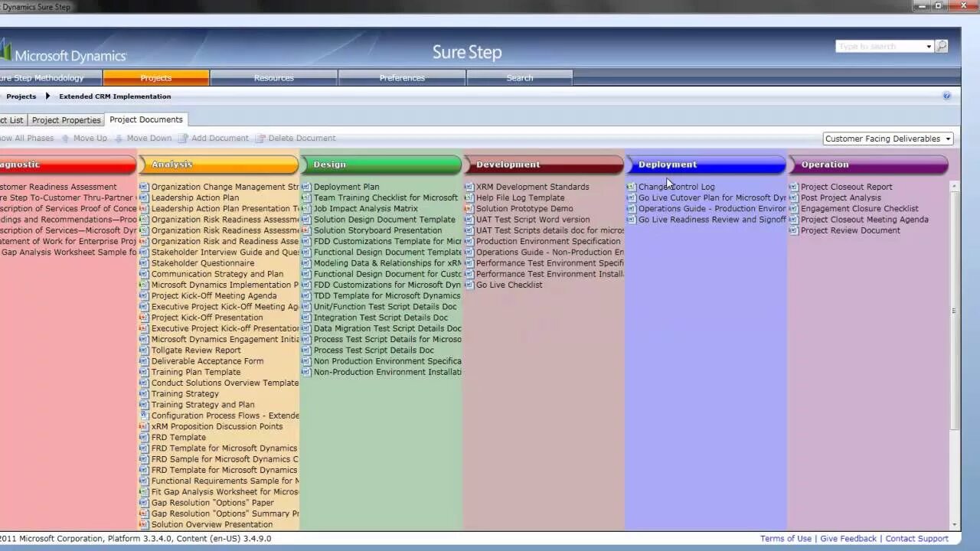The image size is (980, 551).
Task: Click the Delete Document toolbar icon
Action: (260, 139)
